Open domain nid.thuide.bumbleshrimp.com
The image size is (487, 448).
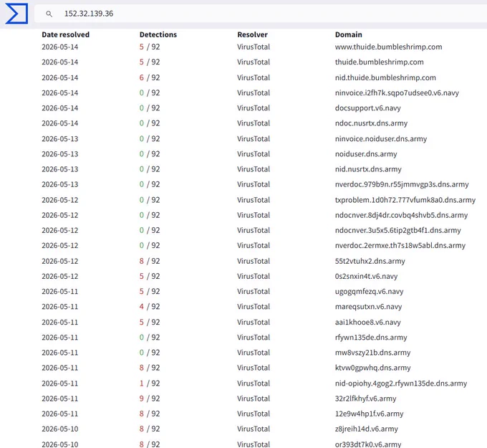pyautogui.click(x=385, y=77)
